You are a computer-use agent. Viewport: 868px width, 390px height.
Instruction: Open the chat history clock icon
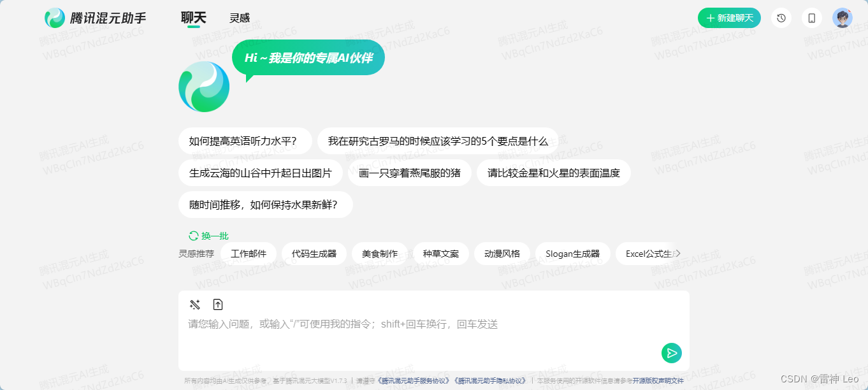(x=781, y=18)
